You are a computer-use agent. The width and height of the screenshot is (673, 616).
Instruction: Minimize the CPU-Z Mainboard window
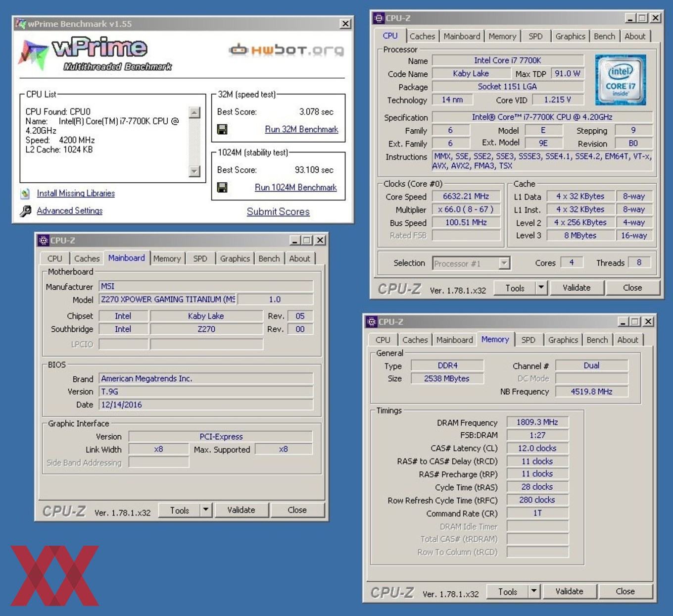[x=295, y=241]
